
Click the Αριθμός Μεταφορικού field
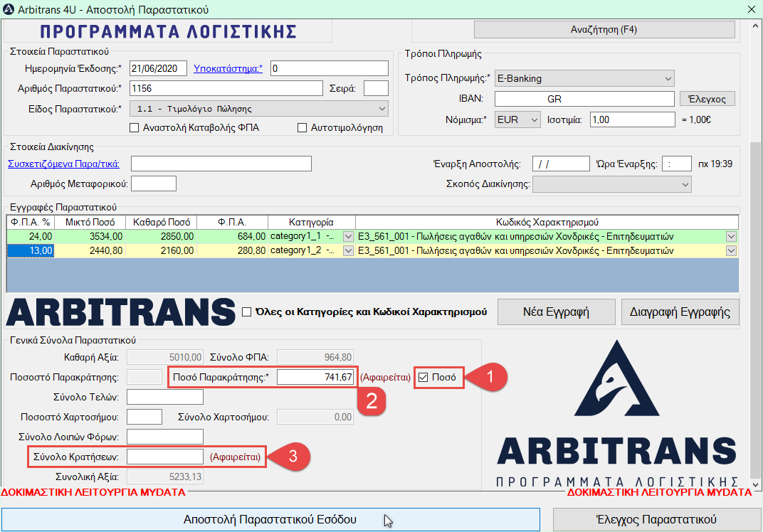[x=154, y=183]
